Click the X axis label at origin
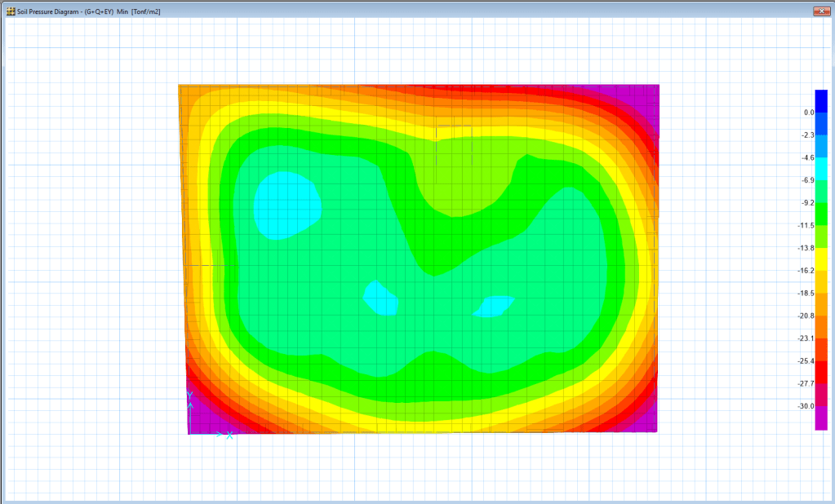 point(229,435)
